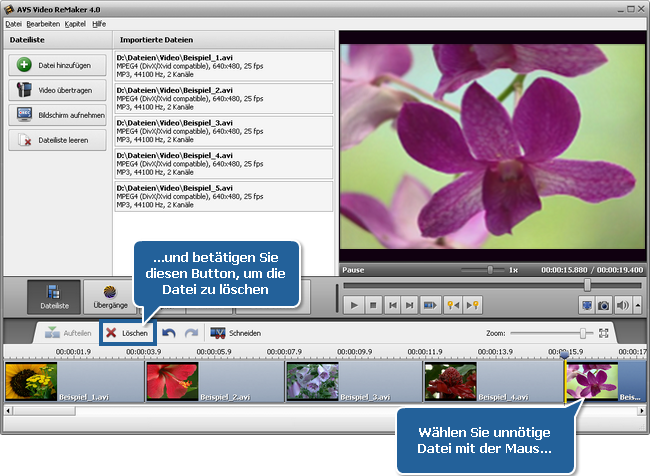
Task: Mute audio with the speaker icon
Action: (623, 306)
